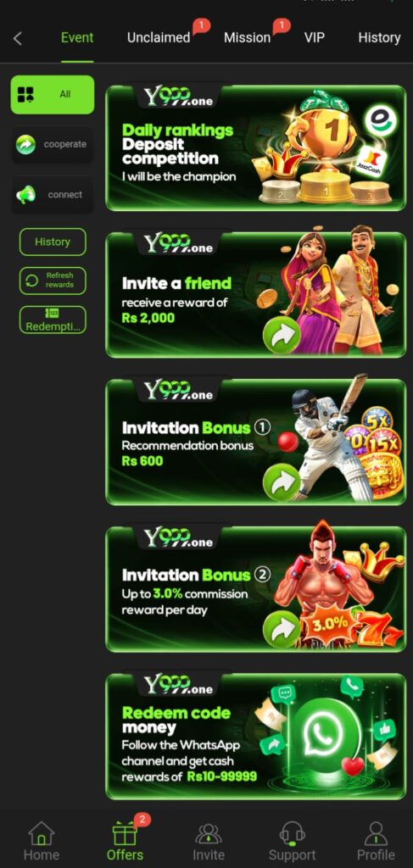Open the top History tab
Image resolution: width=413 pixels, height=868 pixels.
point(379,37)
